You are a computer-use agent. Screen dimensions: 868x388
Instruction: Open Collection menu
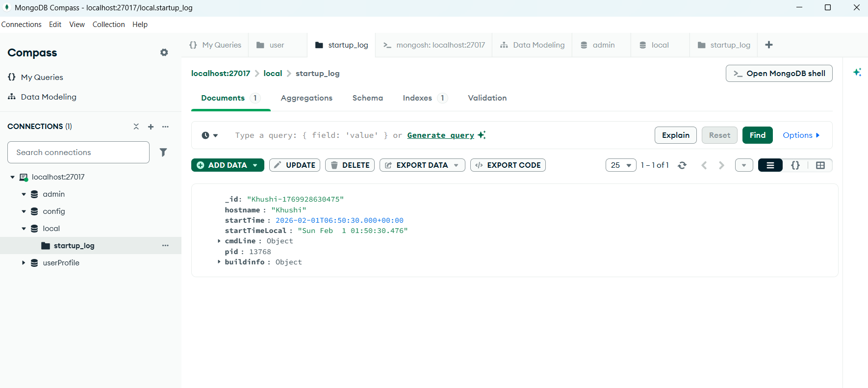(x=108, y=25)
